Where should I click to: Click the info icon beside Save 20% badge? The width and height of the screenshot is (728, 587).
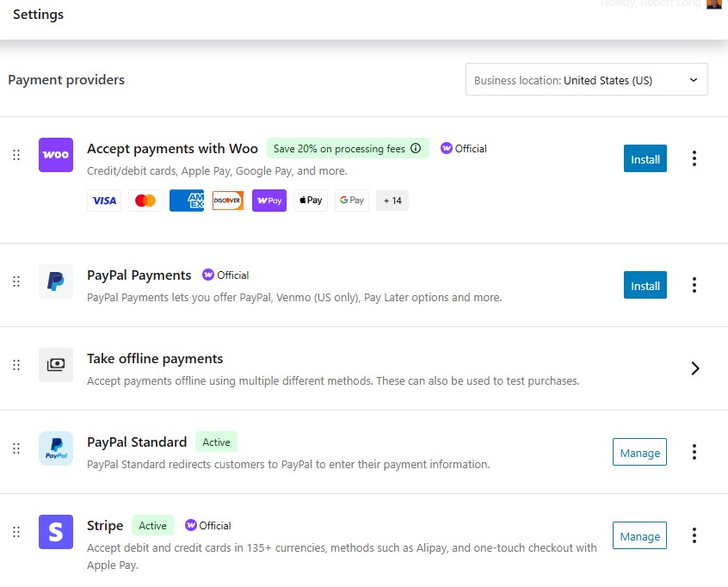click(415, 148)
